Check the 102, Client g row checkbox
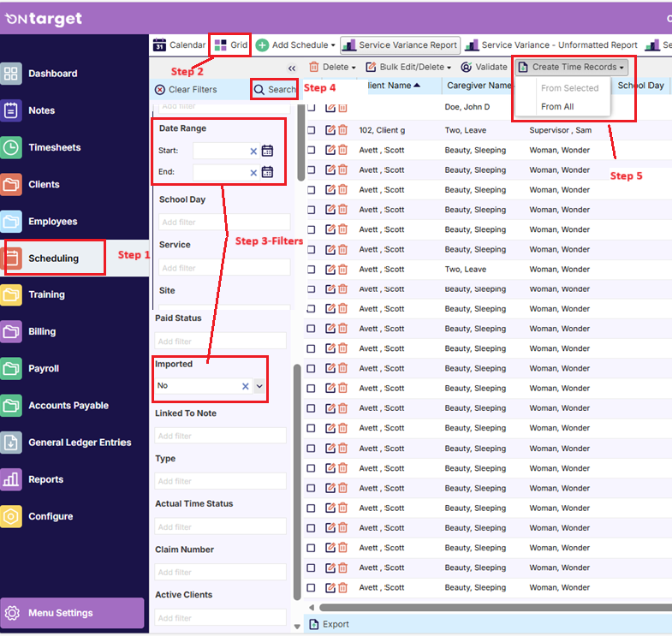The height and width of the screenshot is (636, 672). click(x=311, y=130)
